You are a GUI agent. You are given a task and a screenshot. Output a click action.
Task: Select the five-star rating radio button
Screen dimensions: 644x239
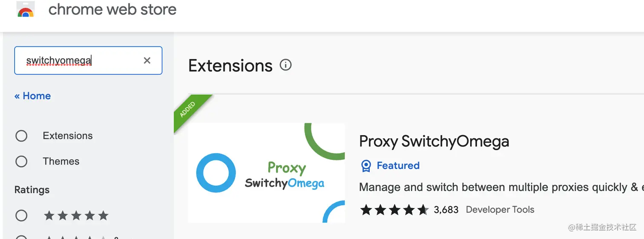[x=21, y=216]
